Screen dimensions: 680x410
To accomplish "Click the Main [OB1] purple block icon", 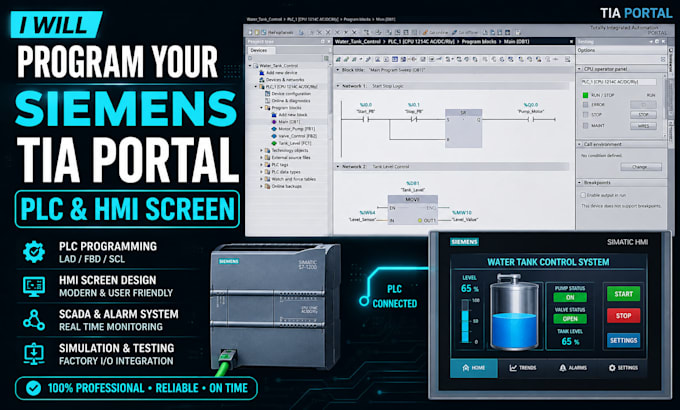I will 274,121.
